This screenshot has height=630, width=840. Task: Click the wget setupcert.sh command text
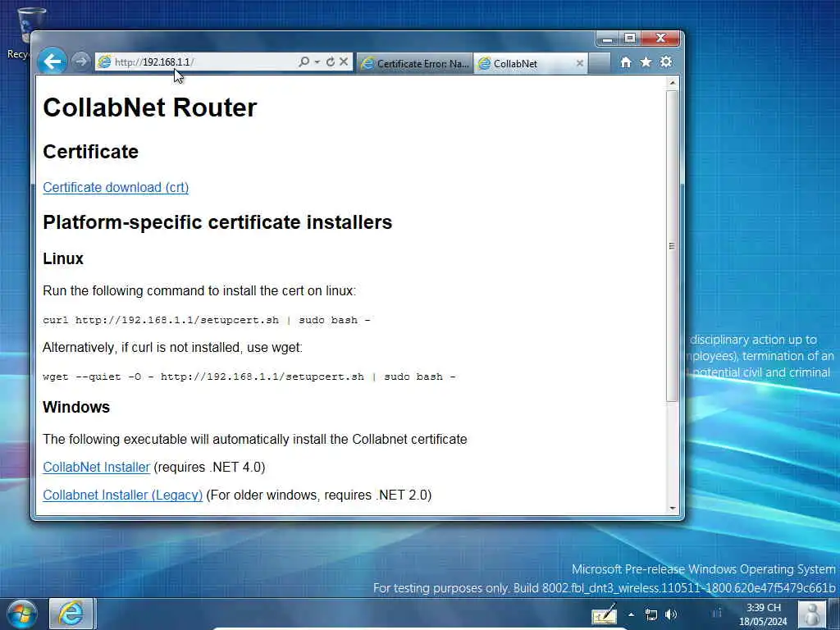(x=249, y=377)
